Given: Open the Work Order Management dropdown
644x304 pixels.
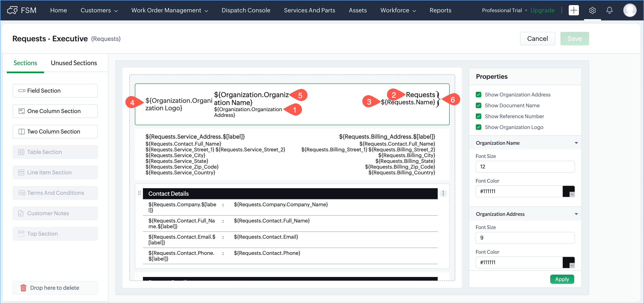Looking at the screenshot, I should pyautogui.click(x=170, y=10).
